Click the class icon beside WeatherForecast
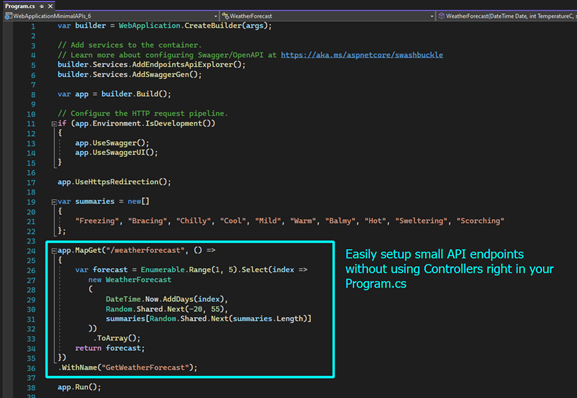577x398 pixels. coord(225,16)
